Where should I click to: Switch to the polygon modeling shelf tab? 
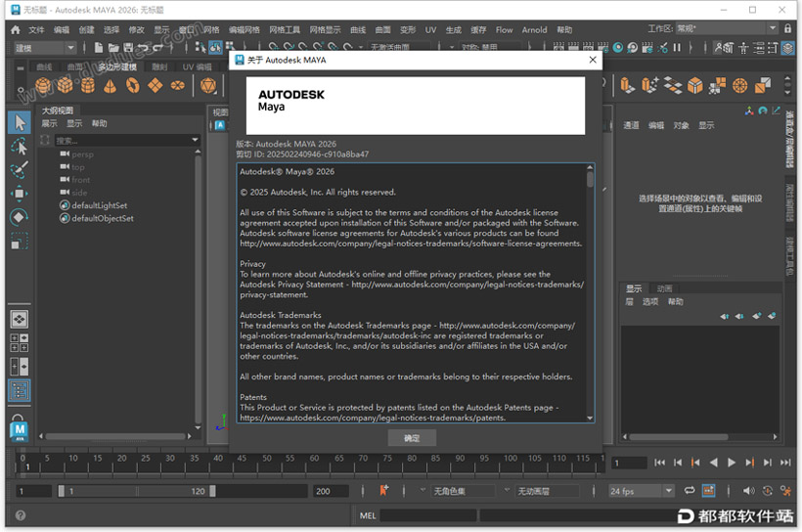pos(117,67)
